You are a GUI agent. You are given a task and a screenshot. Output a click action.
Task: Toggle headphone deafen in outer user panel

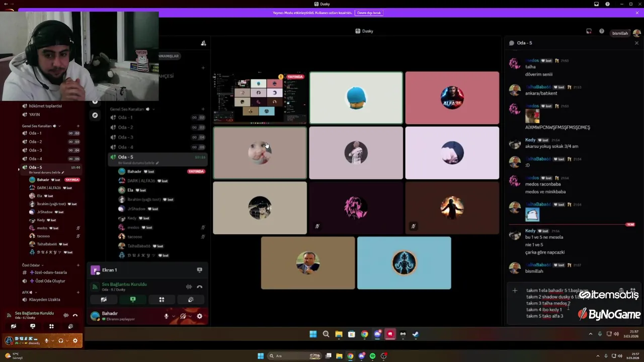click(x=60, y=340)
